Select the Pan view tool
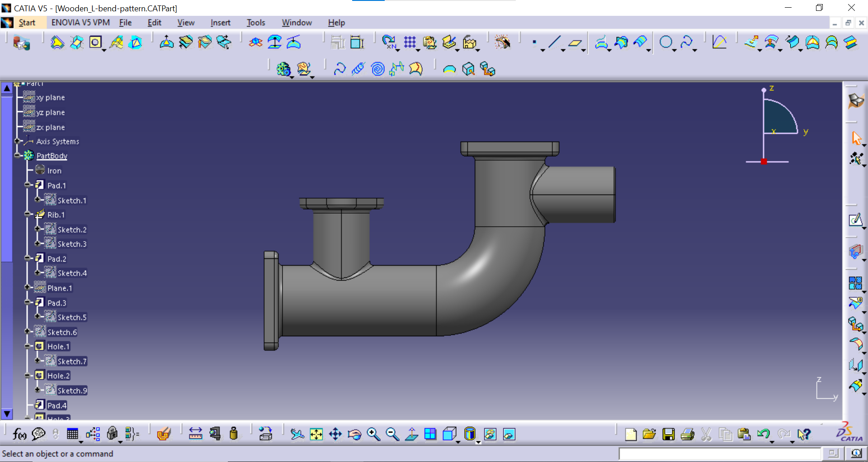868x462 pixels. coord(335,434)
